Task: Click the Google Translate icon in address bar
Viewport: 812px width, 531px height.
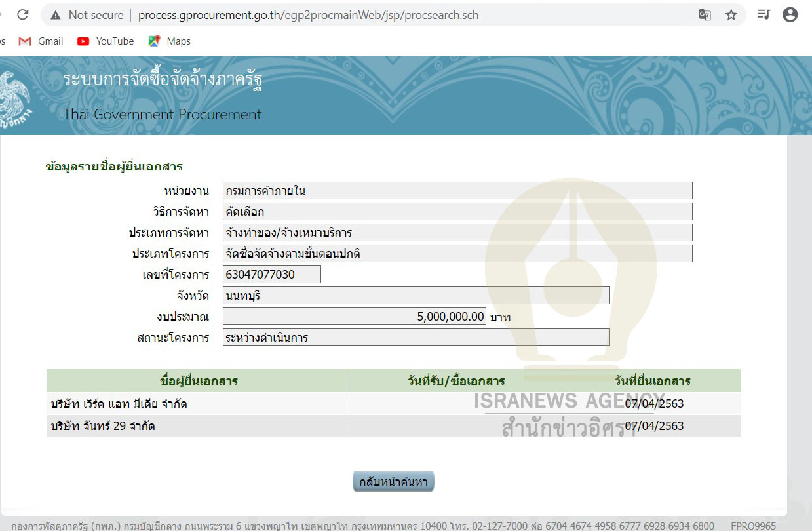Action: click(705, 15)
